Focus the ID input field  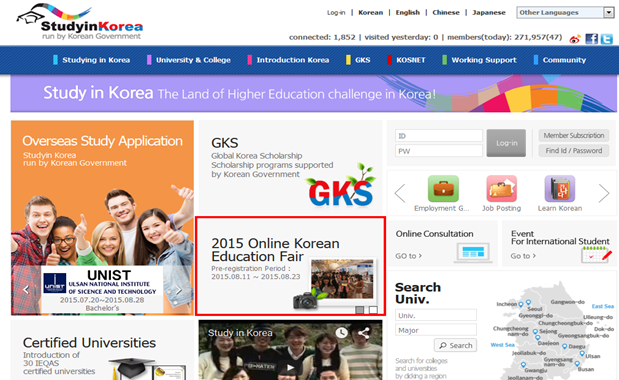click(439, 136)
